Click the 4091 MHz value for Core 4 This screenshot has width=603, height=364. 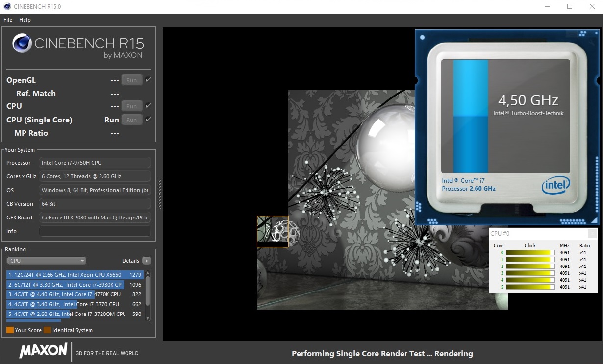tap(565, 280)
